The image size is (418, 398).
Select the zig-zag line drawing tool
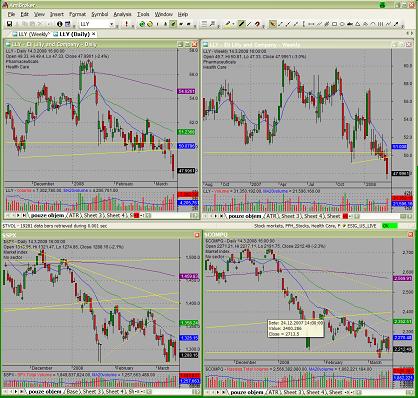388,24
